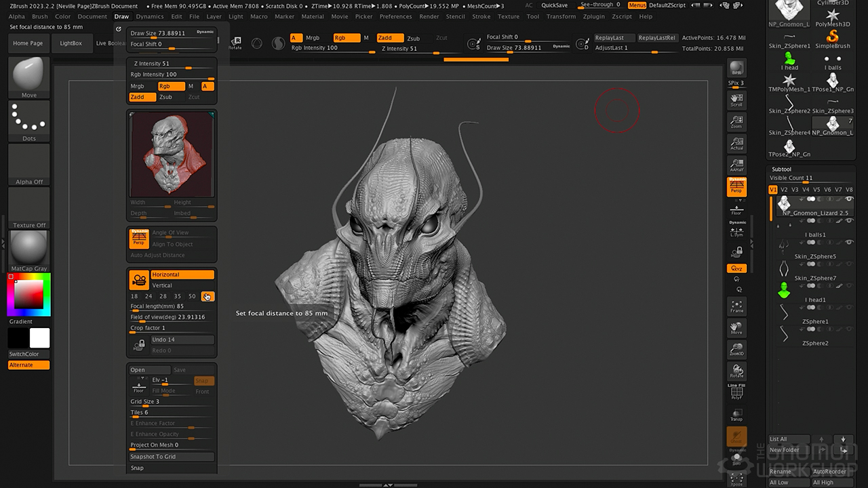The image size is (868, 488).
Task: Select the 35 focal length preset
Action: click(178, 296)
